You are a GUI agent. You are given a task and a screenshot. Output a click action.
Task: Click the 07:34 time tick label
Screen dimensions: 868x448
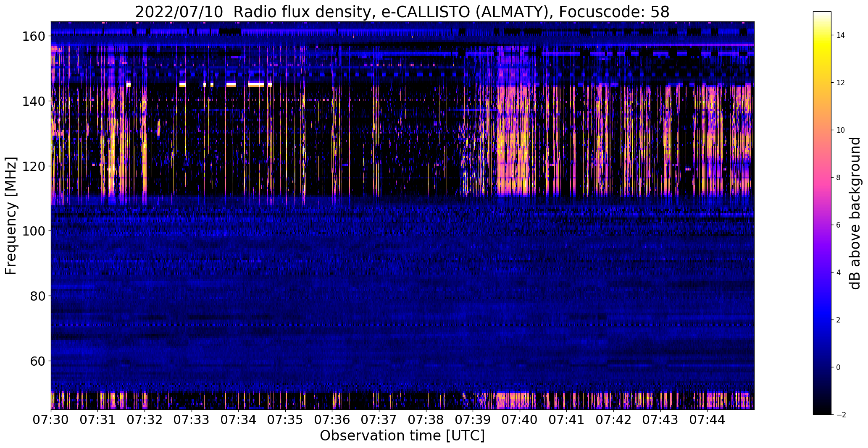pos(239,420)
